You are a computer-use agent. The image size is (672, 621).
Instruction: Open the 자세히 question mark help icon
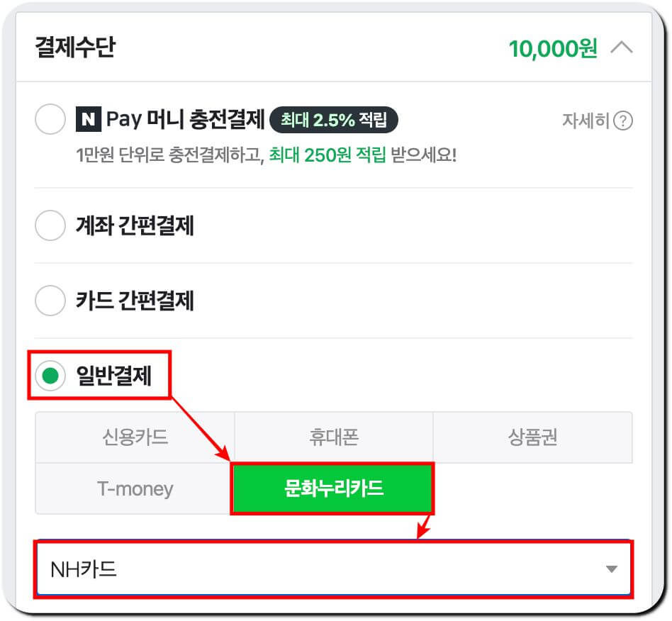pyautogui.click(x=622, y=122)
